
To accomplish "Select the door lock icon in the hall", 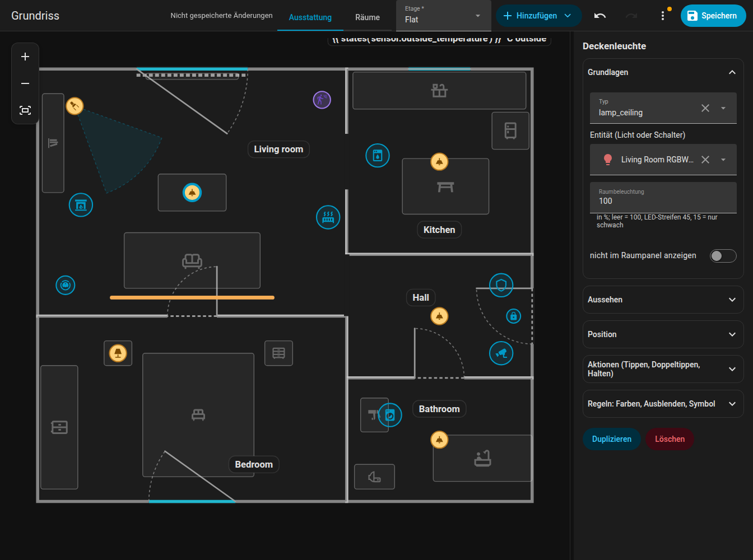I will [x=513, y=316].
